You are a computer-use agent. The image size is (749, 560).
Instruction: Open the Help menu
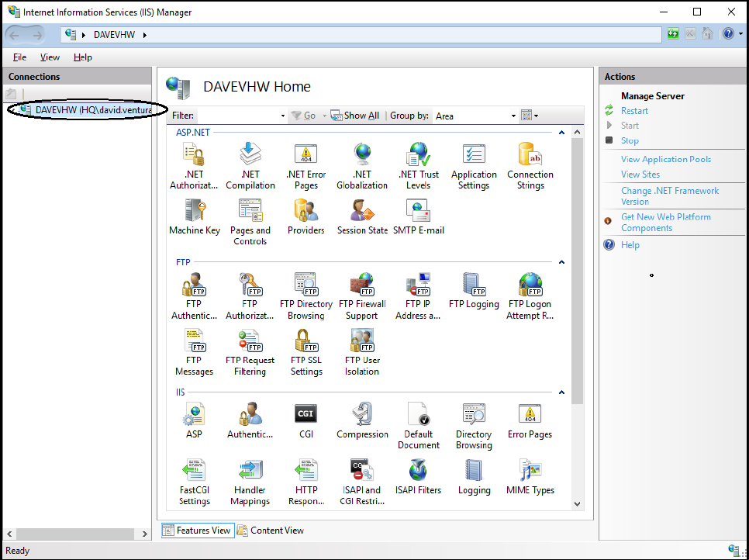point(83,57)
